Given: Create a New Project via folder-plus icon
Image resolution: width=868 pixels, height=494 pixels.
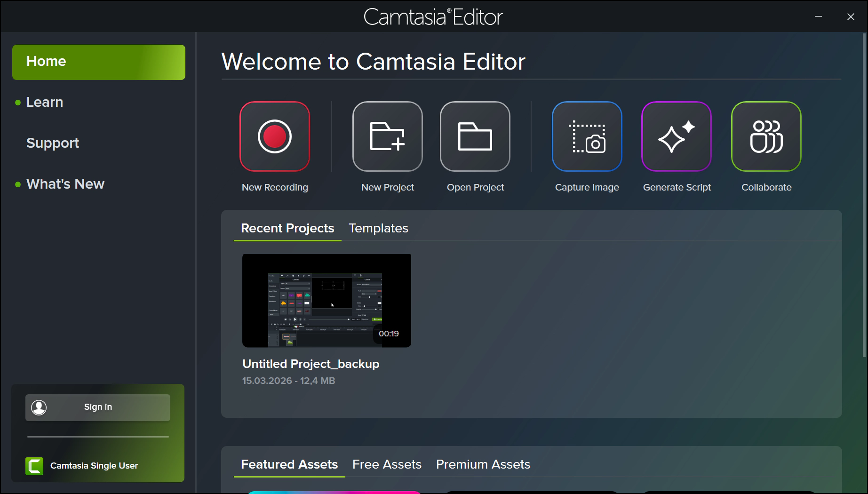Looking at the screenshot, I should [387, 136].
